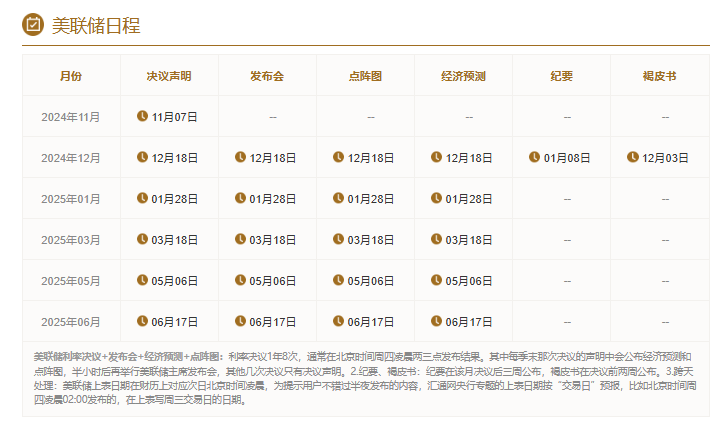Click 05月06日 date text under 点阵图
The image size is (724, 428).
pos(371,281)
